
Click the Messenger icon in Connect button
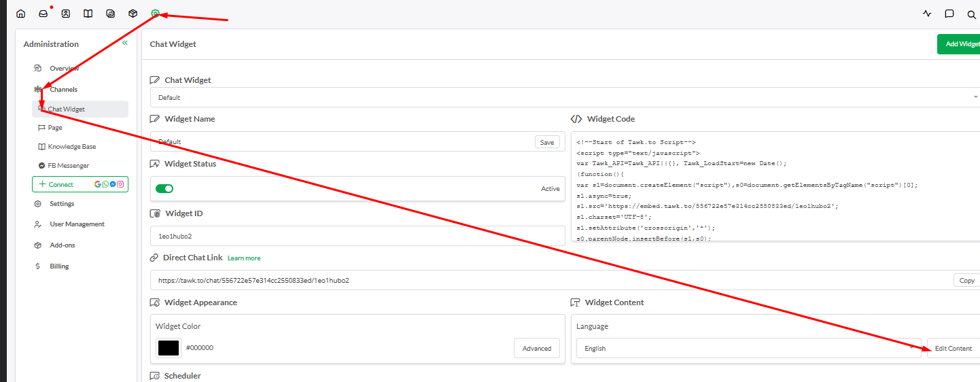click(x=113, y=184)
